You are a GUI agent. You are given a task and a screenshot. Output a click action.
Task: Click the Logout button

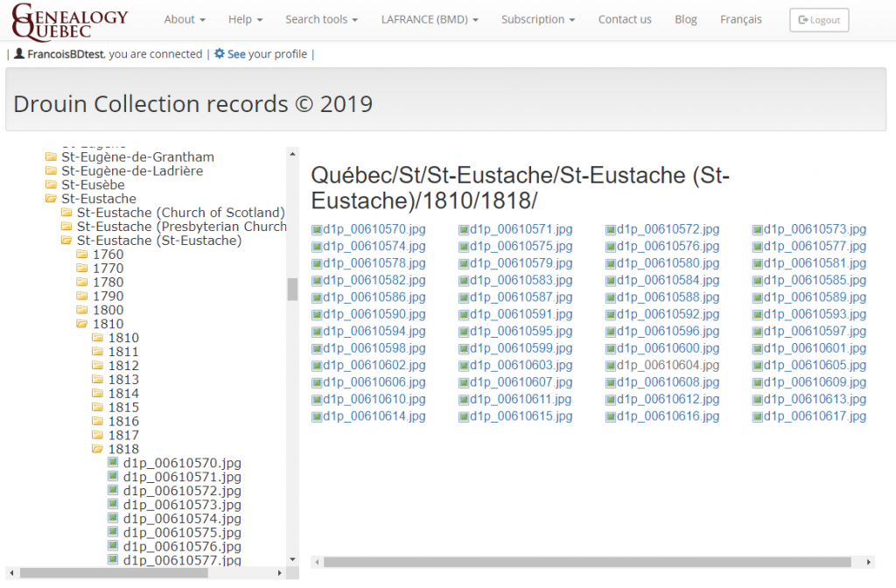click(819, 20)
